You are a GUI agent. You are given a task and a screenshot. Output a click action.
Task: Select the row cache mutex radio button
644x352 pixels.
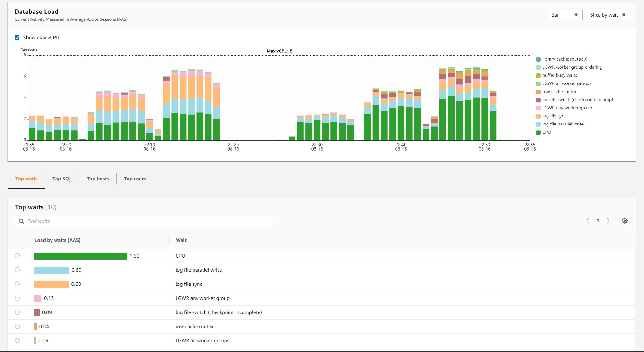click(18, 326)
